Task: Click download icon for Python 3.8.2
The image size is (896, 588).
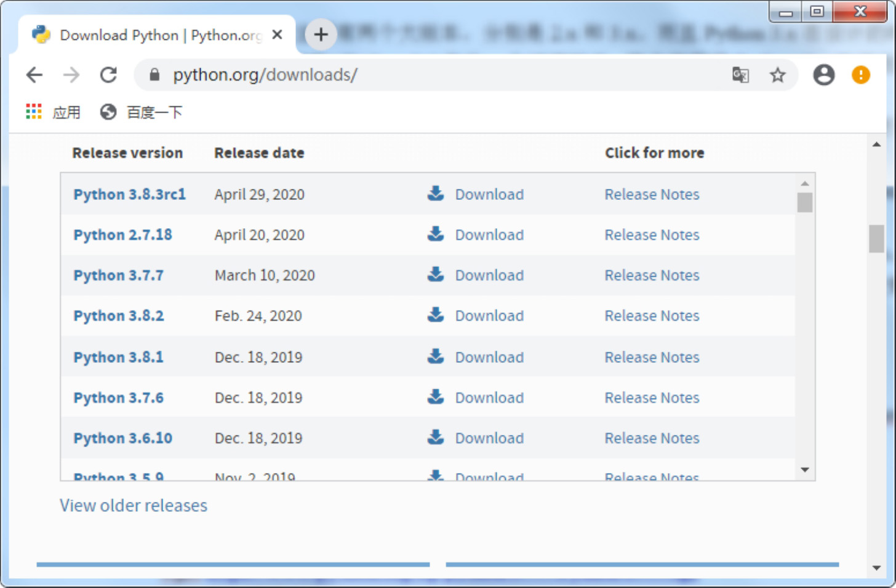Action: pos(436,314)
